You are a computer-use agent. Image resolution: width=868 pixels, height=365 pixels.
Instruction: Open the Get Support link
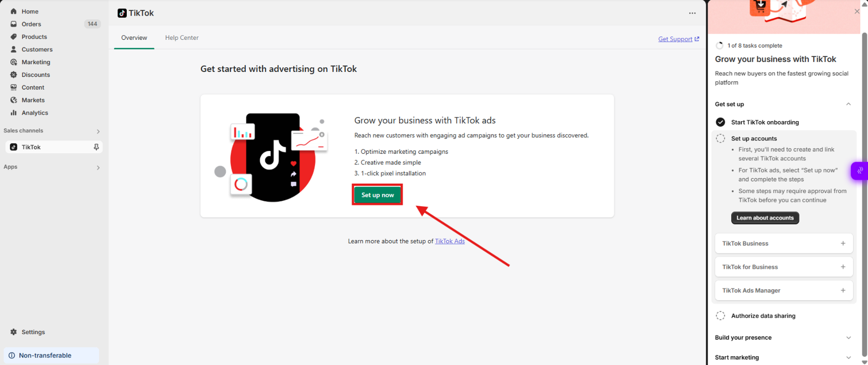click(675, 39)
